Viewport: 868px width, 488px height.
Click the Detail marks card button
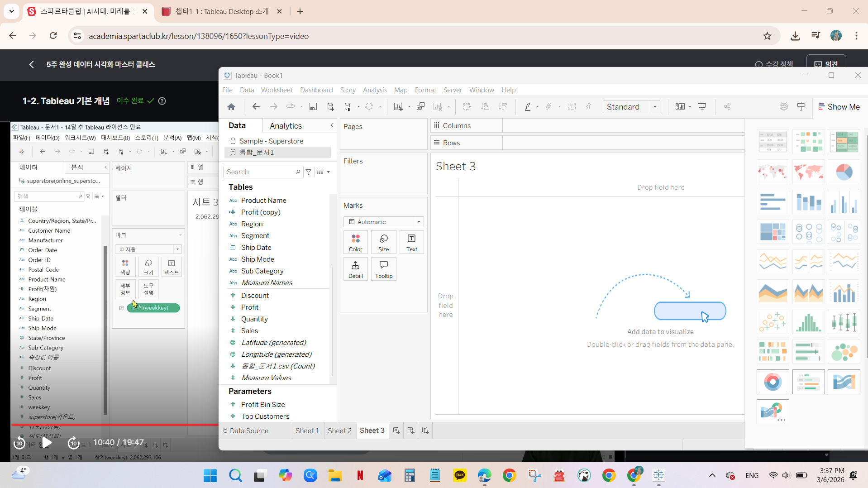click(x=355, y=269)
